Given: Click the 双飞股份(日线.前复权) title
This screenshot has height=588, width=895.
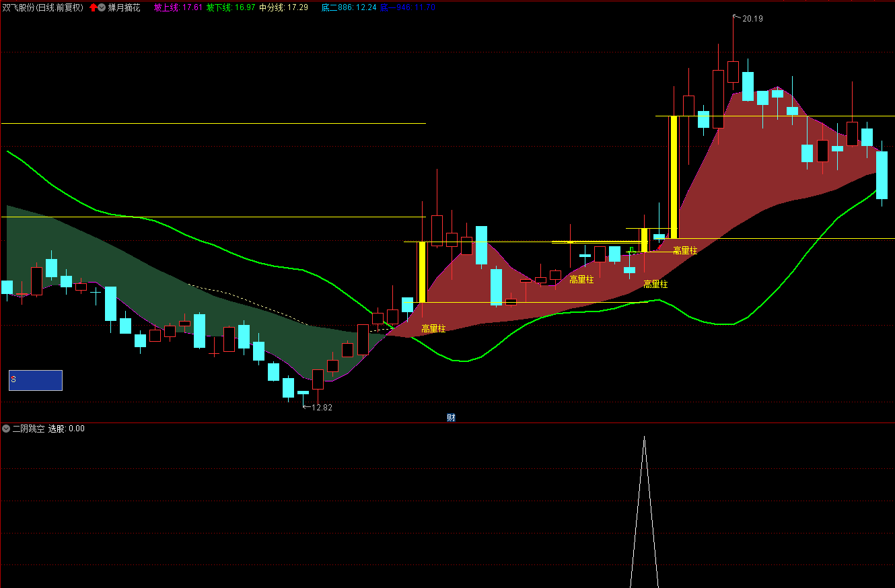Looking at the screenshot, I should (x=43, y=8).
